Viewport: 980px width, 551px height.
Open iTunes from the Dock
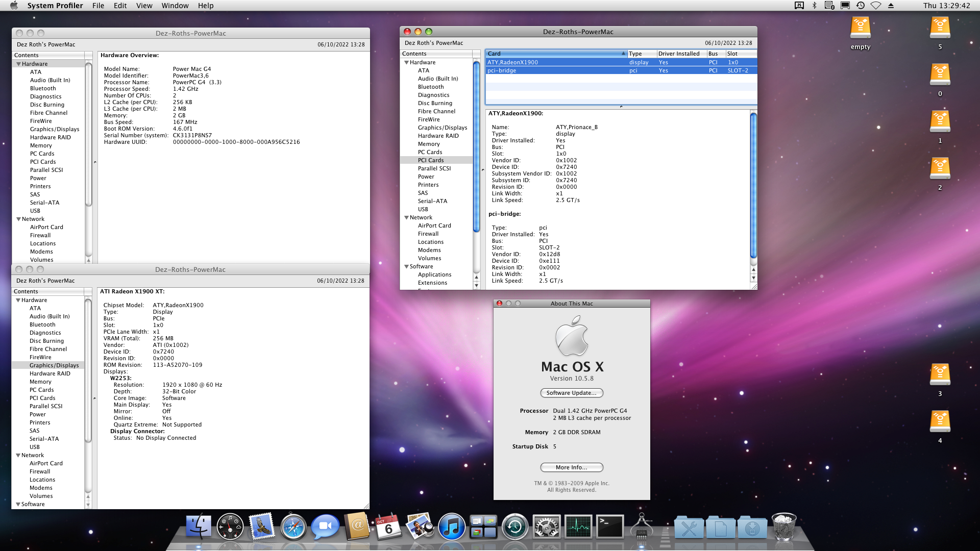click(x=451, y=527)
